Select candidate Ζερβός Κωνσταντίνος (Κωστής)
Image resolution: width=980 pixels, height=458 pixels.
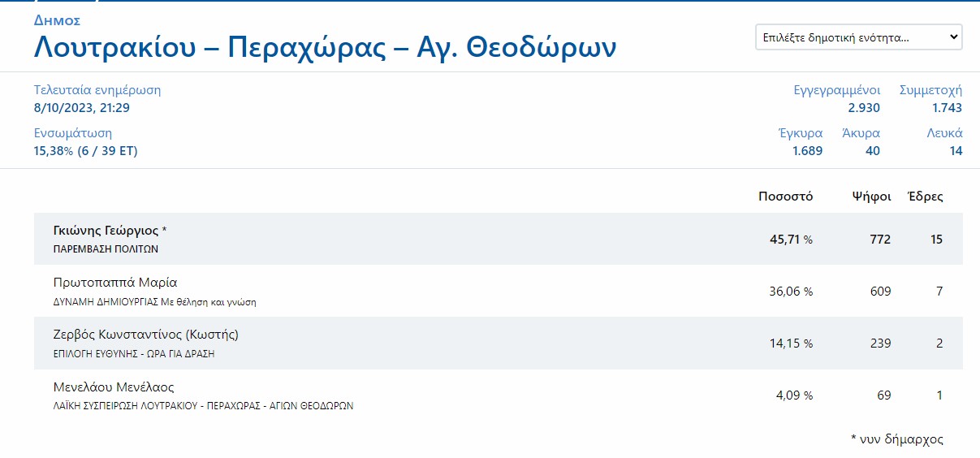point(145,335)
